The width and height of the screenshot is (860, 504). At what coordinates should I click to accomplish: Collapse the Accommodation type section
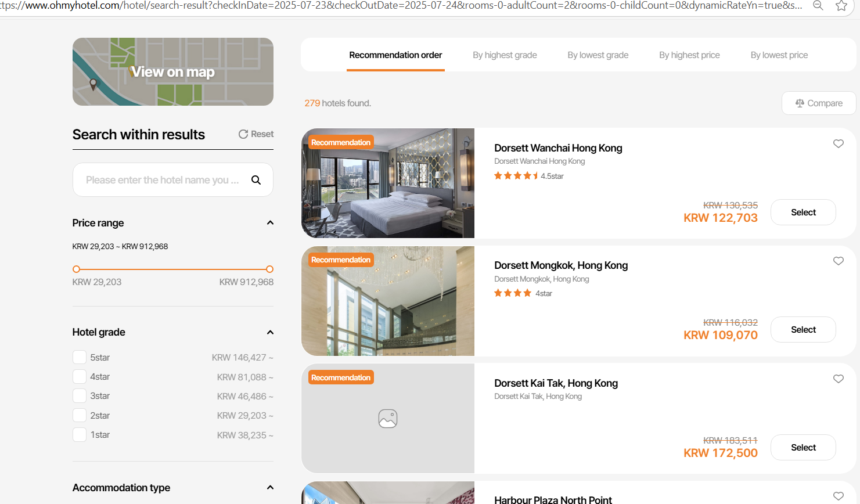270,488
